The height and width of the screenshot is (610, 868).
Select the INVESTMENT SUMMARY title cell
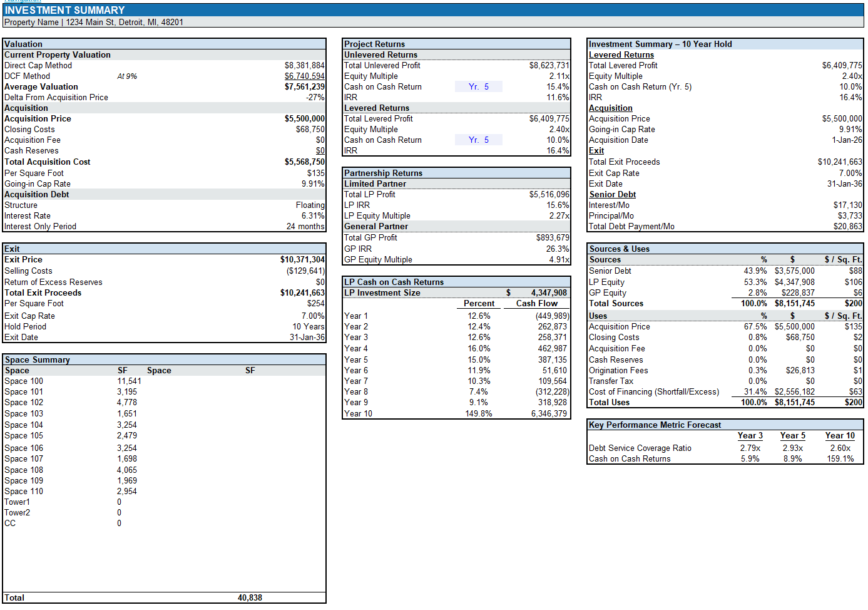point(433,10)
